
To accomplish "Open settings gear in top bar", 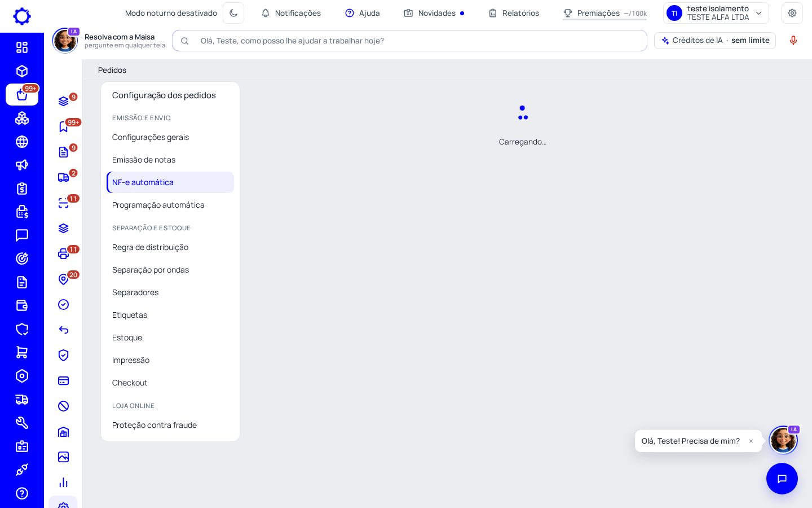I will (792, 13).
